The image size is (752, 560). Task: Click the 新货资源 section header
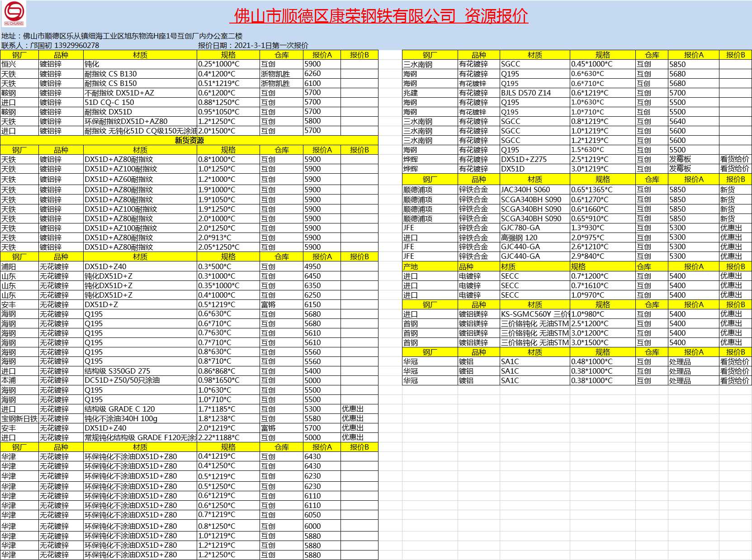tap(189, 140)
